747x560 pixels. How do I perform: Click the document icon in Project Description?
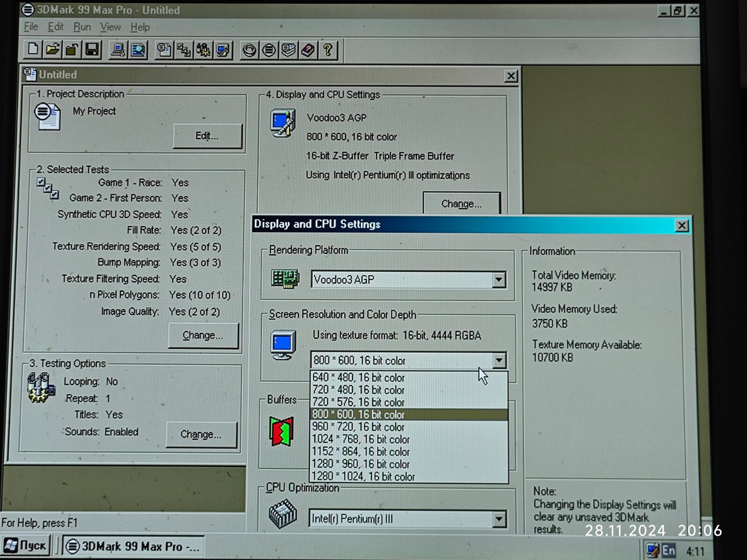(47, 116)
